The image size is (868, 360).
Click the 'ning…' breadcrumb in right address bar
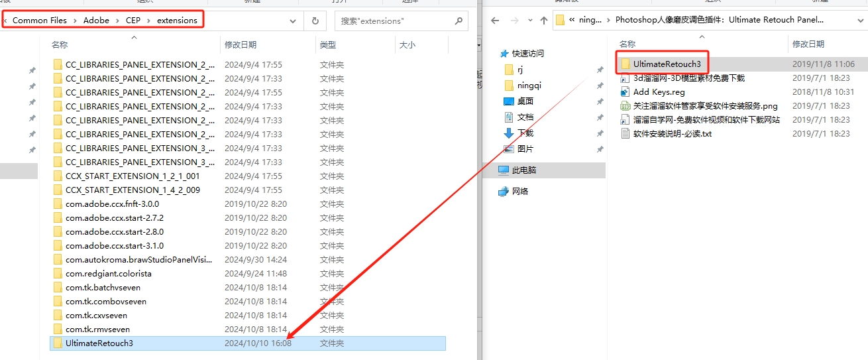click(x=591, y=20)
